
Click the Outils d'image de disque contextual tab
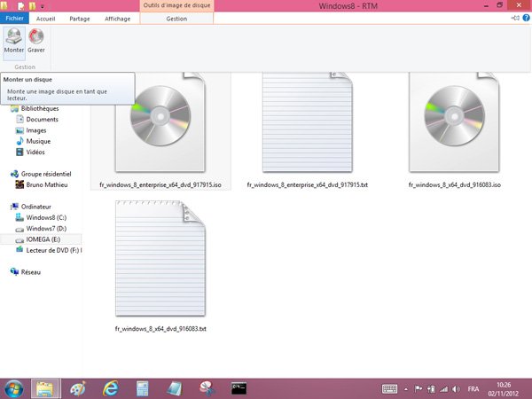click(176, 5)
